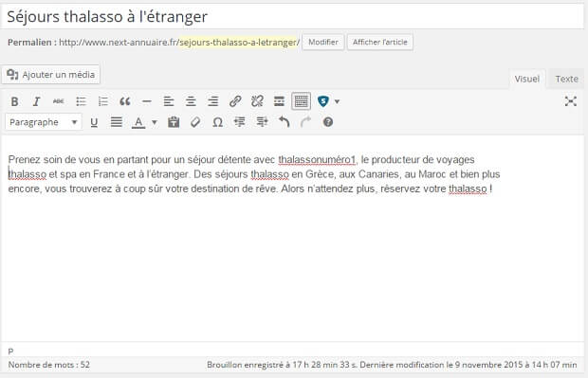Open the Paragraphe format dropdown
Image resolution: width=588 pixels, height=378 pixels.
[44, 122]
